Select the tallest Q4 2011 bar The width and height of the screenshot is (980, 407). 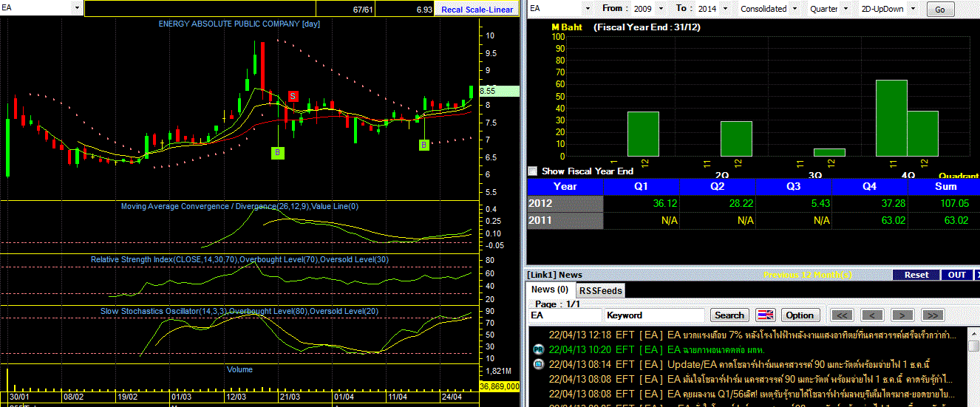tap(891, 118)
